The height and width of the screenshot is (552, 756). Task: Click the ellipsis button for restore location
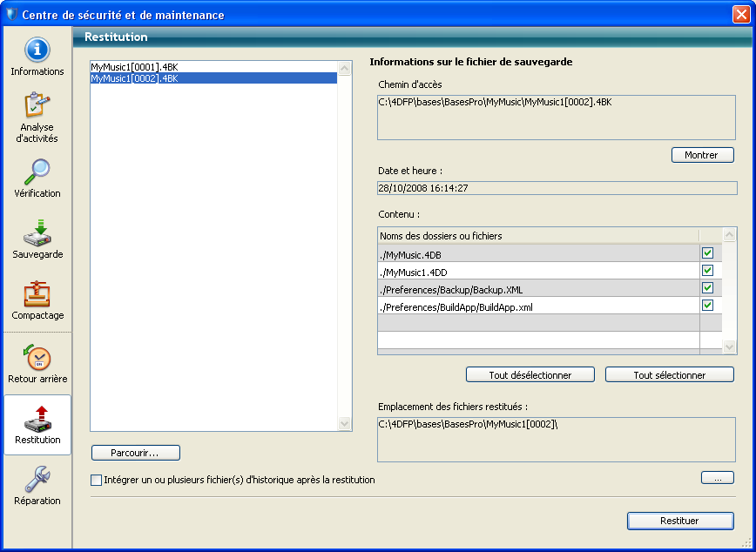pos(717,478)
